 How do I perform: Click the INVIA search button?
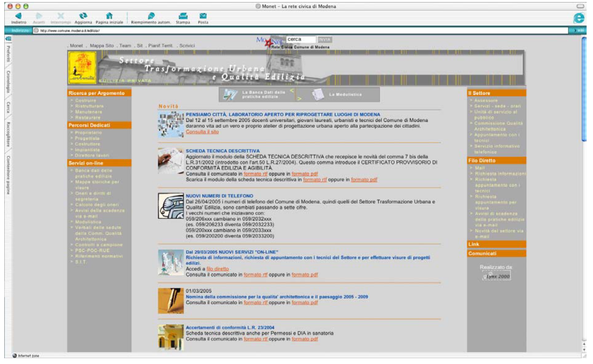(324, 39)
